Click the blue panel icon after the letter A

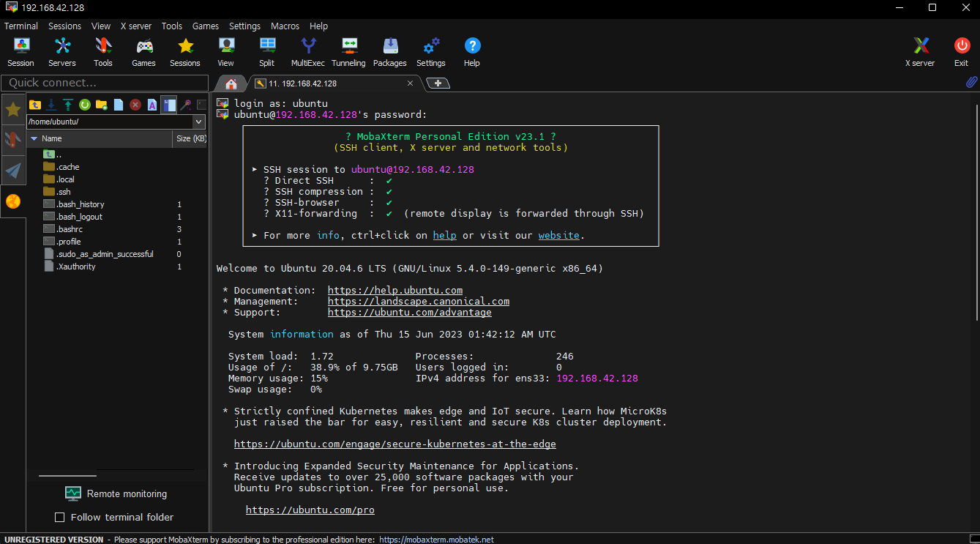pyautogui.click(x=169, y=105)
